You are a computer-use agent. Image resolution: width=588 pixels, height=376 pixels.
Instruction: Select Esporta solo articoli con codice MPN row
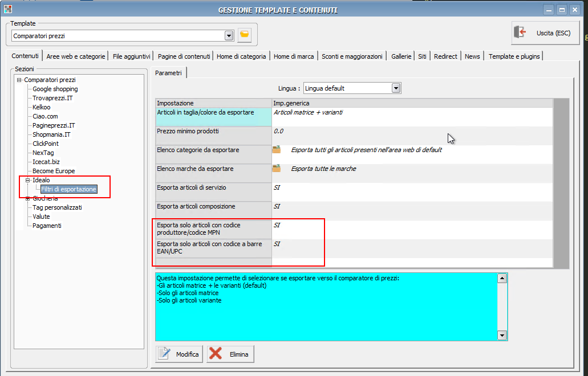[x=354, y=229]
